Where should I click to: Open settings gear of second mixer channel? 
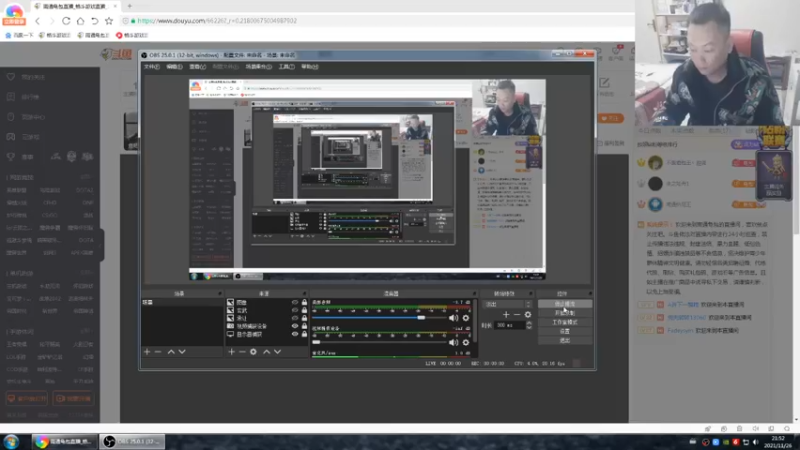tap(466, 342)
